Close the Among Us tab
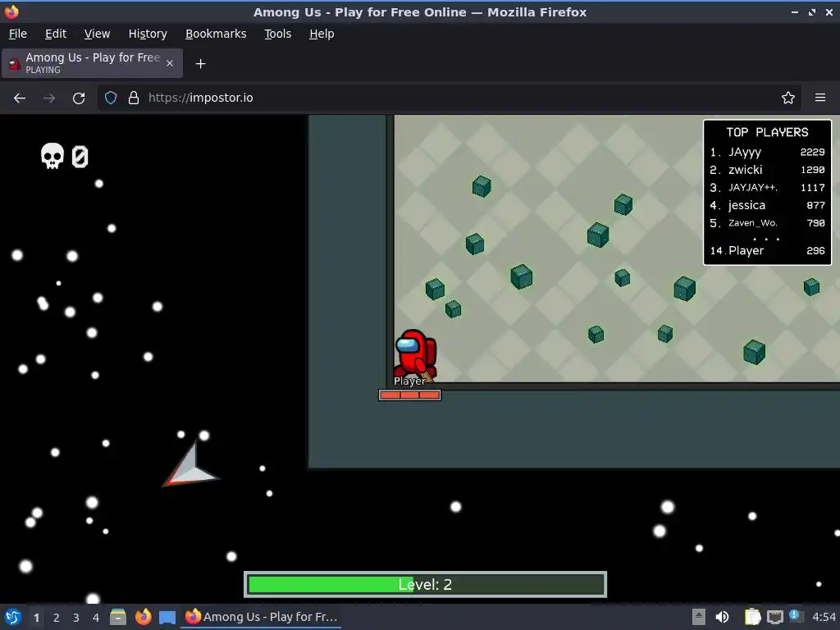This screenshot has height=630, width=840. tap(169, 63)
